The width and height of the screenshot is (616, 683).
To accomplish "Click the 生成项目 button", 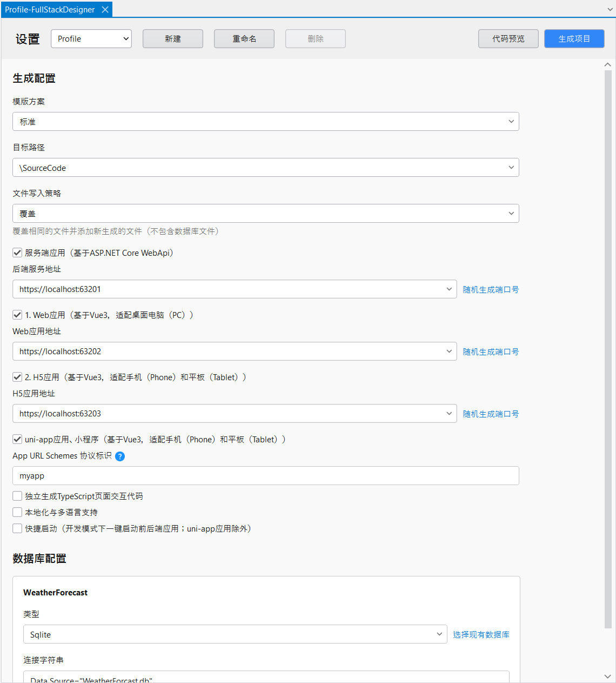I will 574,39.
